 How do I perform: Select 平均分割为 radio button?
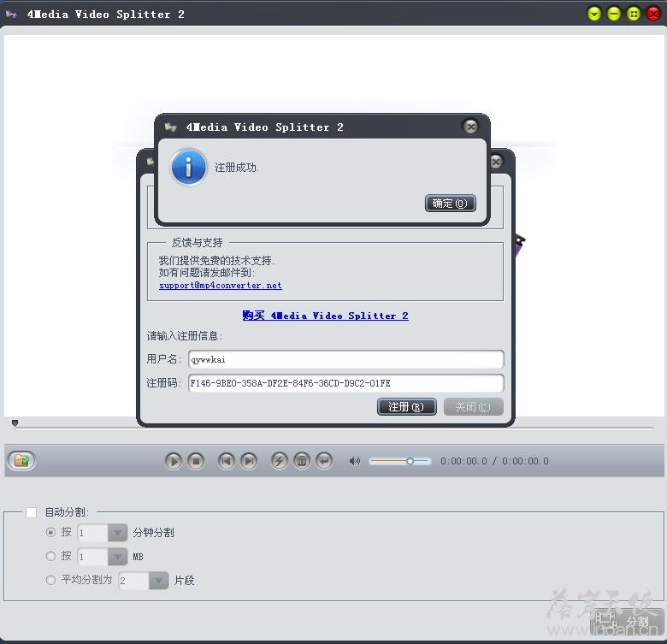tap(50, 580)
